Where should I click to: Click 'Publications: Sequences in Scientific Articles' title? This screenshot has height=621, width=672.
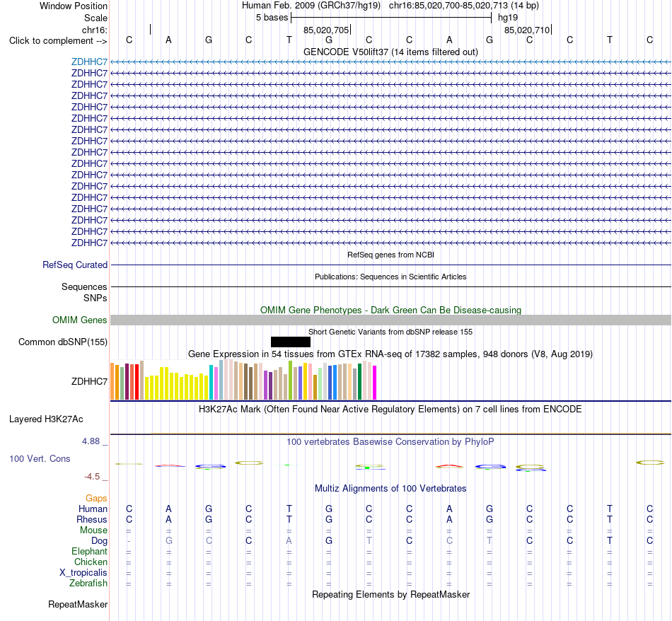[x=390, y=277]
